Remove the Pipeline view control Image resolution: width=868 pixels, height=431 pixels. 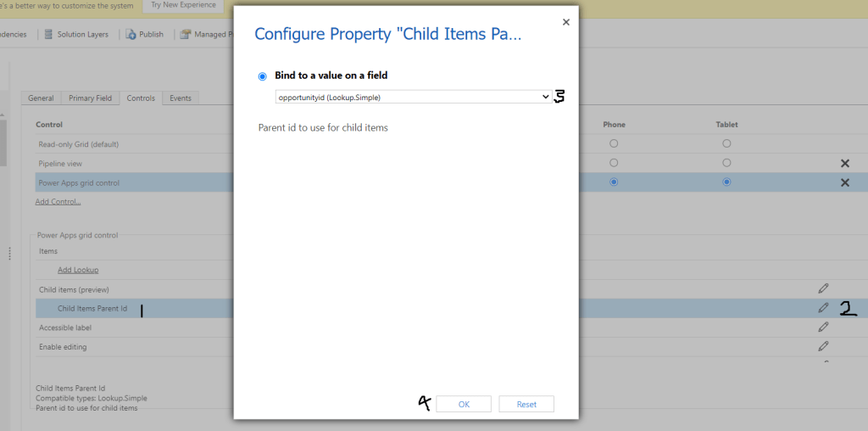click(844, 163)
